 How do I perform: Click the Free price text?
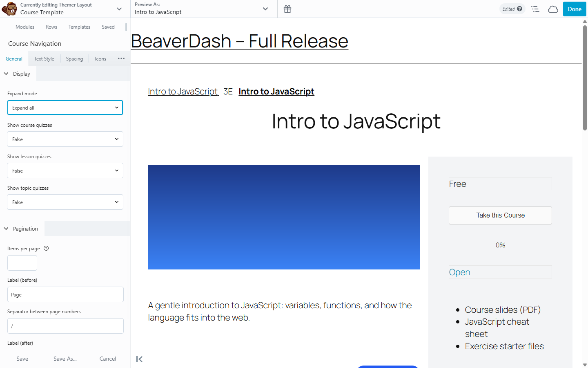[x=458, y=184]
